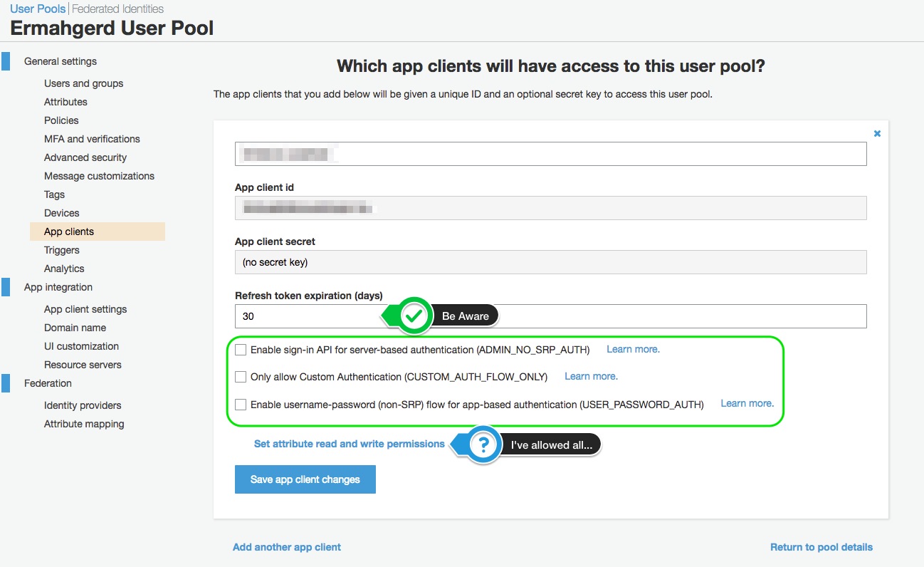Image resolution: width=924 pixels, height=567 pixels.
Task: Save app client changes
Action: point(305,479)
